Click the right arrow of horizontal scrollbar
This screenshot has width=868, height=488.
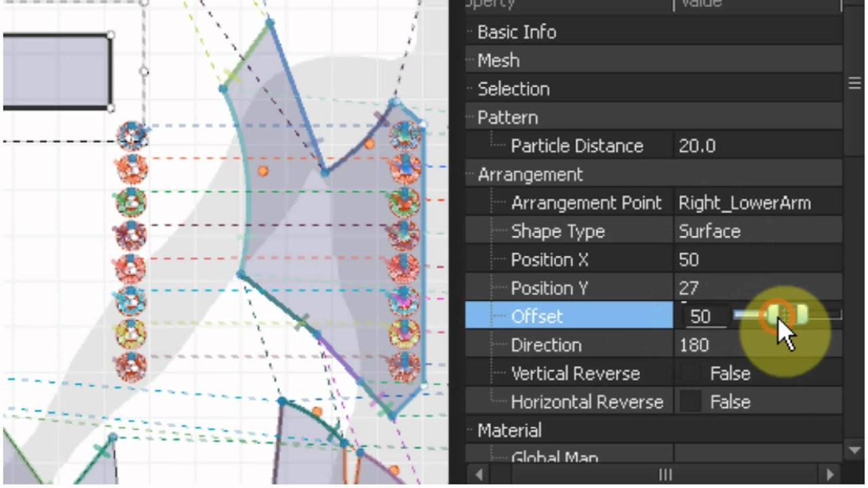829,474
